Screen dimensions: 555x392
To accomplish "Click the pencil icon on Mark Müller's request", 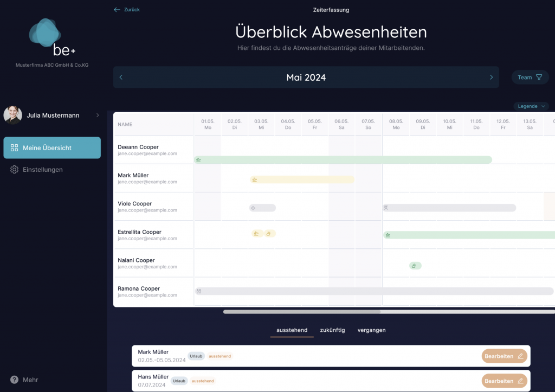I will tap(520, 356).
